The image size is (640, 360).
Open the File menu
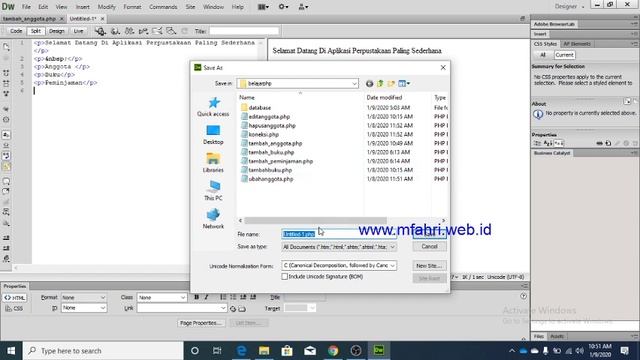[x=26, y=7]
